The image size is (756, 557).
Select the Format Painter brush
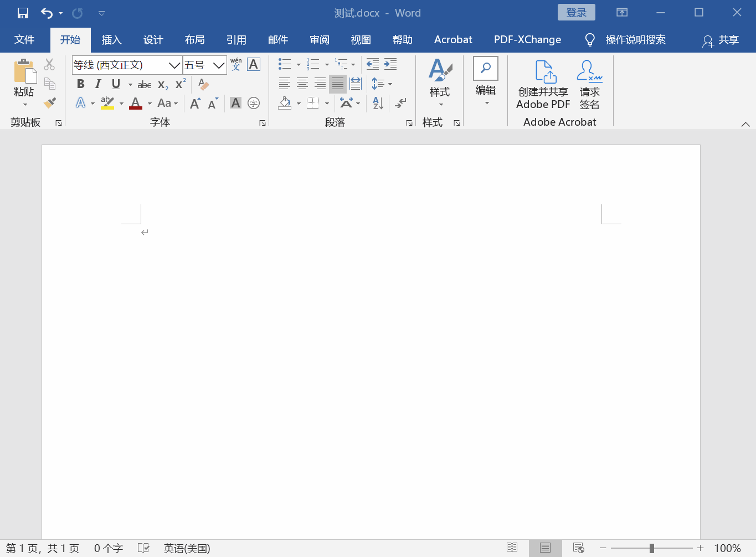(x=49, y=102)
